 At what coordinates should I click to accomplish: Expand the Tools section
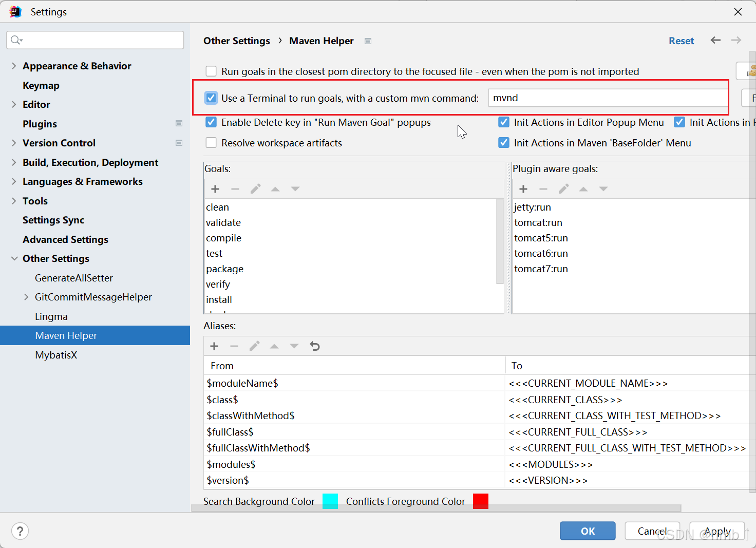coord(14,201)
